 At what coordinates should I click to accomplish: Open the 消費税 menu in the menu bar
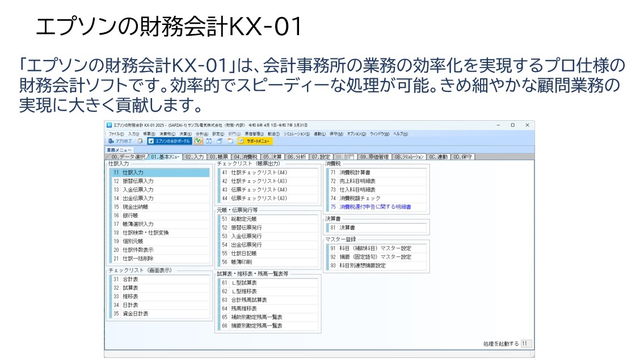(167, 134)
